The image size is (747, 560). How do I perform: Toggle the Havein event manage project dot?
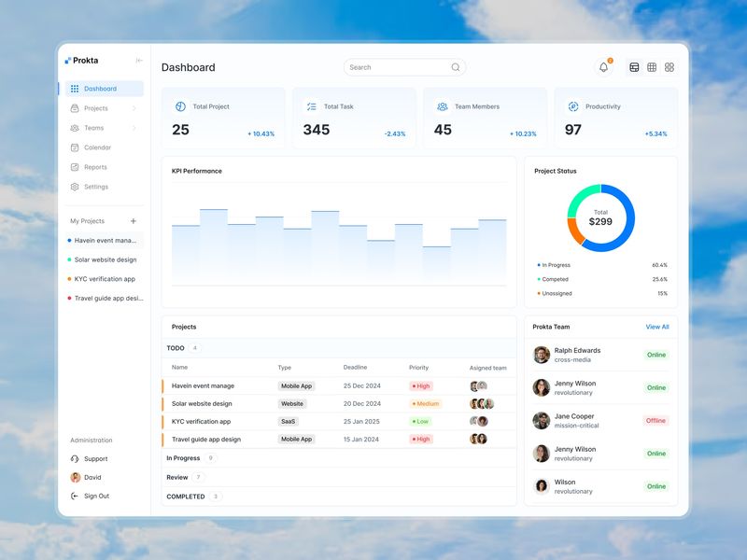click(67, 240)
